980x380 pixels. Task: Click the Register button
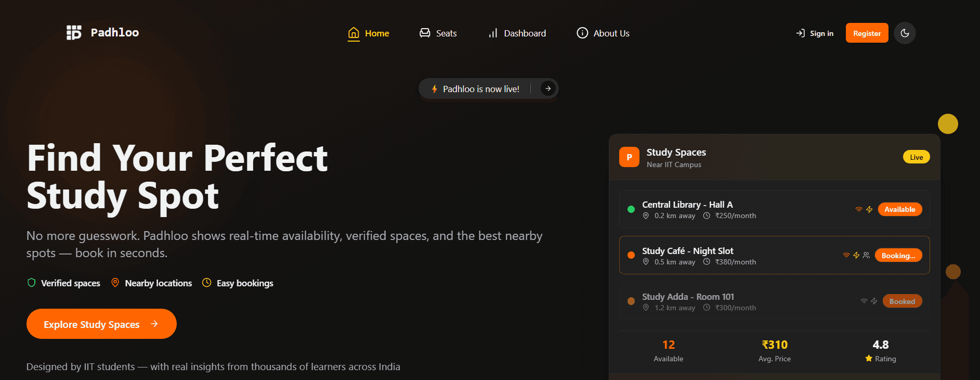point(867,32)
